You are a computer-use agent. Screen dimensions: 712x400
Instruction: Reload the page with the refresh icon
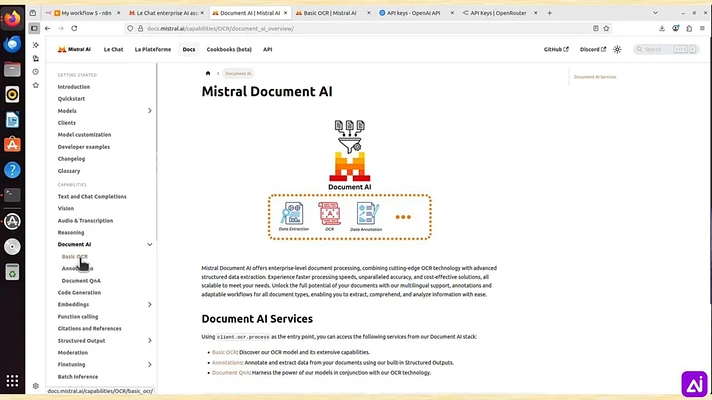point(74,28)
